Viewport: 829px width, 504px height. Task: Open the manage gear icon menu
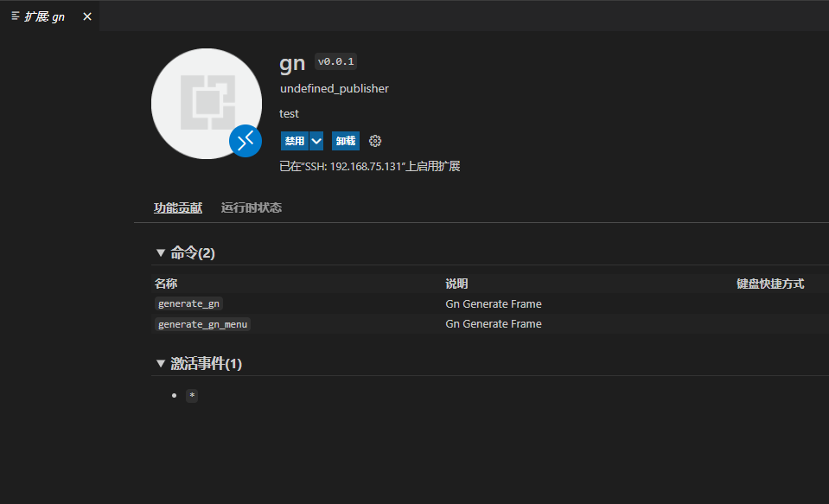click(x=375, y=141)
